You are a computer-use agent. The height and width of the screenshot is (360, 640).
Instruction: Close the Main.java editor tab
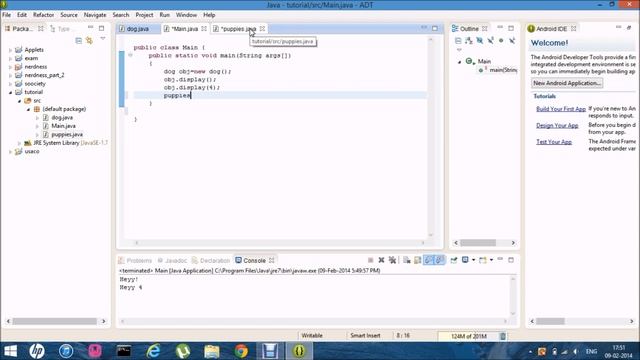click(204, 29)
